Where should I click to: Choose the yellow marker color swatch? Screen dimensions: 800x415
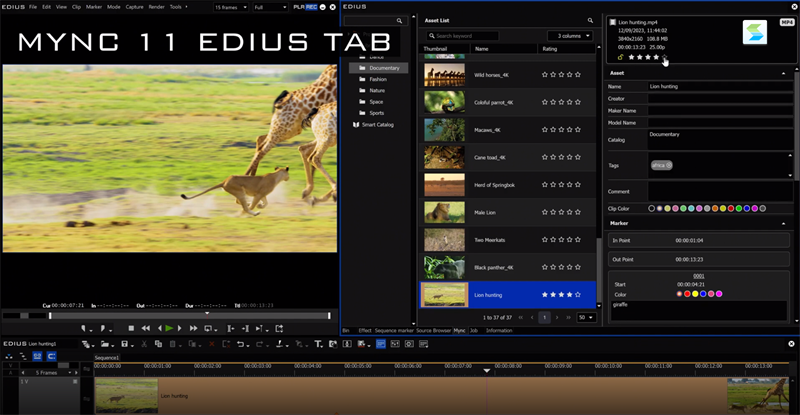click(695, 294)
